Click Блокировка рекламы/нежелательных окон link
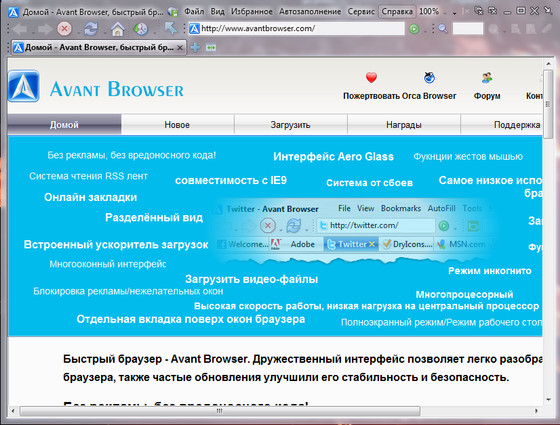Image resolution: width=560 pixels, height=425 pixels. [x=128, y=291]
